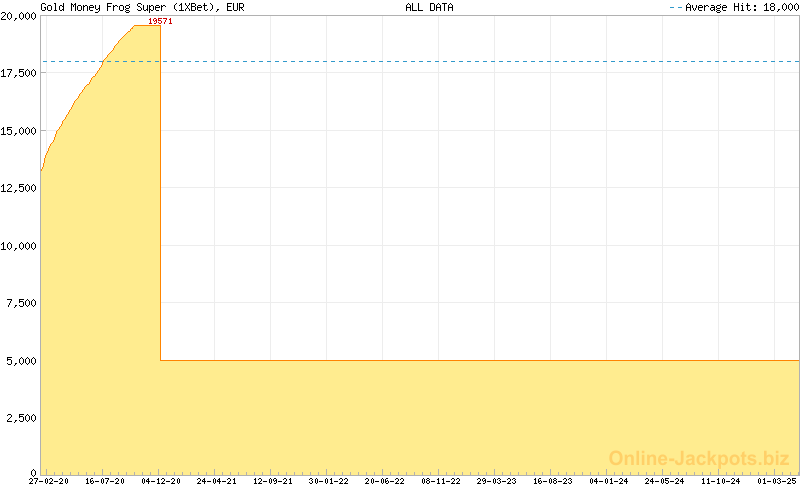Click the 10,000 y-axis tick label
The width and height of the screenshot is (800, 490).
19,245
